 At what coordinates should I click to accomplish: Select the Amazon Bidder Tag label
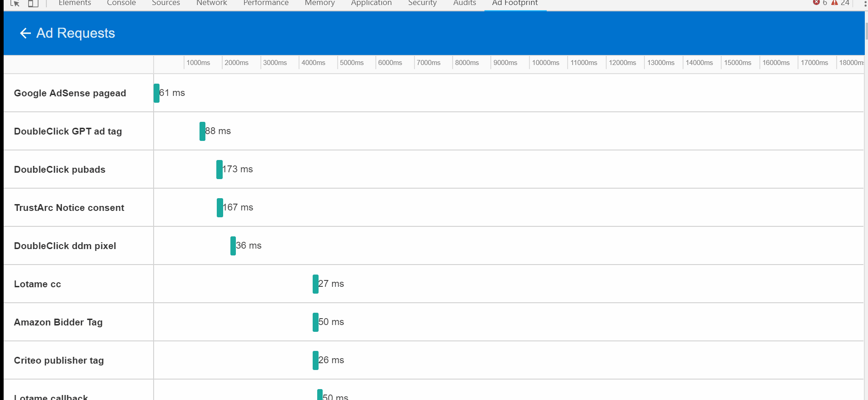pos(58,322)
